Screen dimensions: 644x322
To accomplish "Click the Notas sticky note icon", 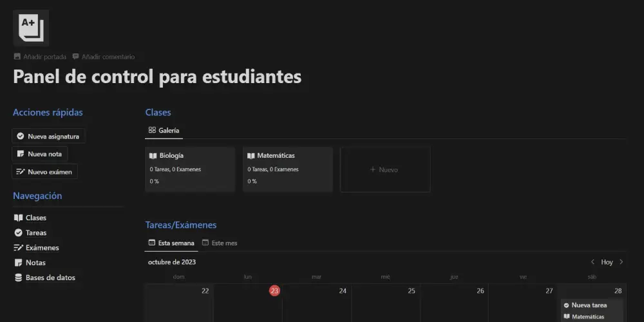I will pos(19,263).
